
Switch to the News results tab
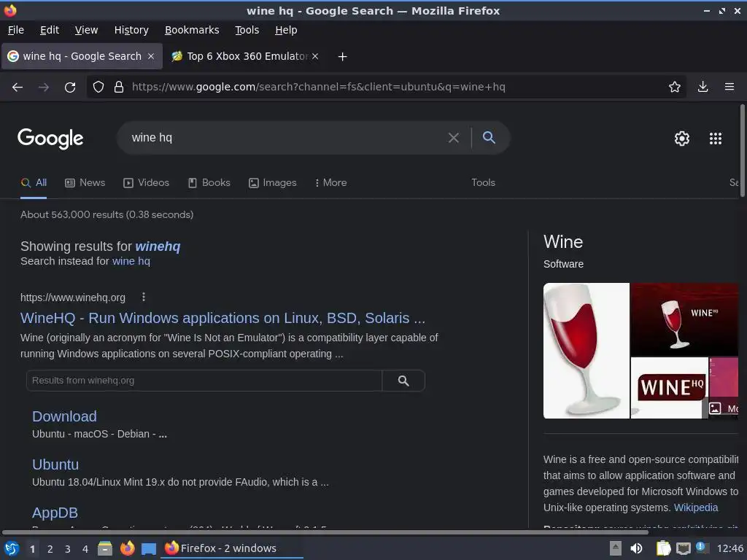(85, 183)
